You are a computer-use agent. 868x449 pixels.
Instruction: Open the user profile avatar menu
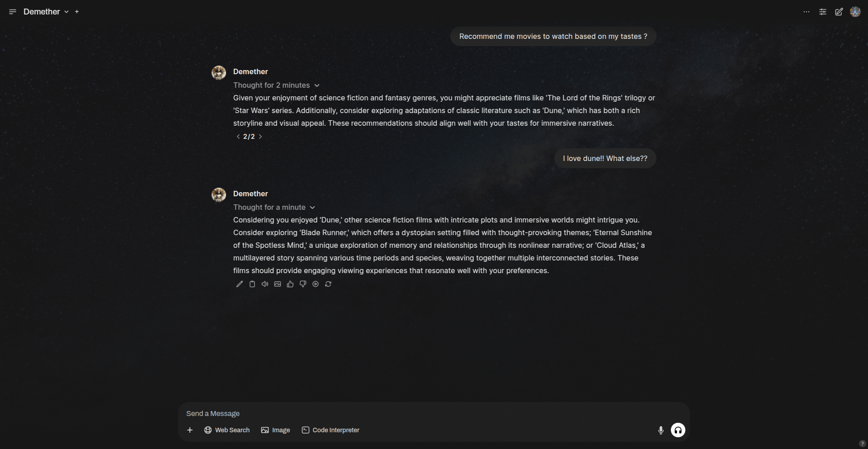coord(855,12)
